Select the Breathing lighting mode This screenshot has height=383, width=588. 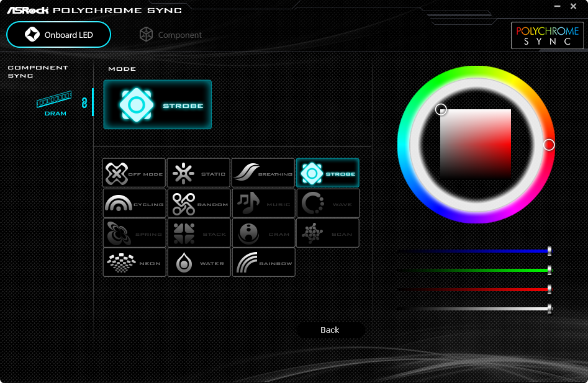point(263,173)
